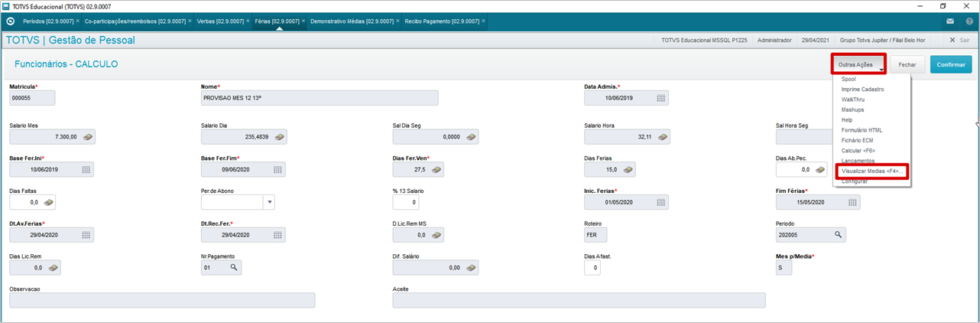Open calculator for Dias Ferias field
This screenshot has height=323, width=980.
point(628,170)
